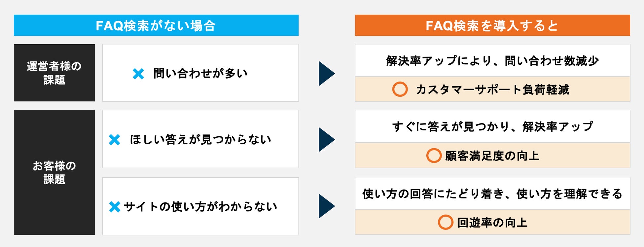Click the blue X beside サイトの使い方がわからない
Screen dimensions: 644x247
[114, 207]
